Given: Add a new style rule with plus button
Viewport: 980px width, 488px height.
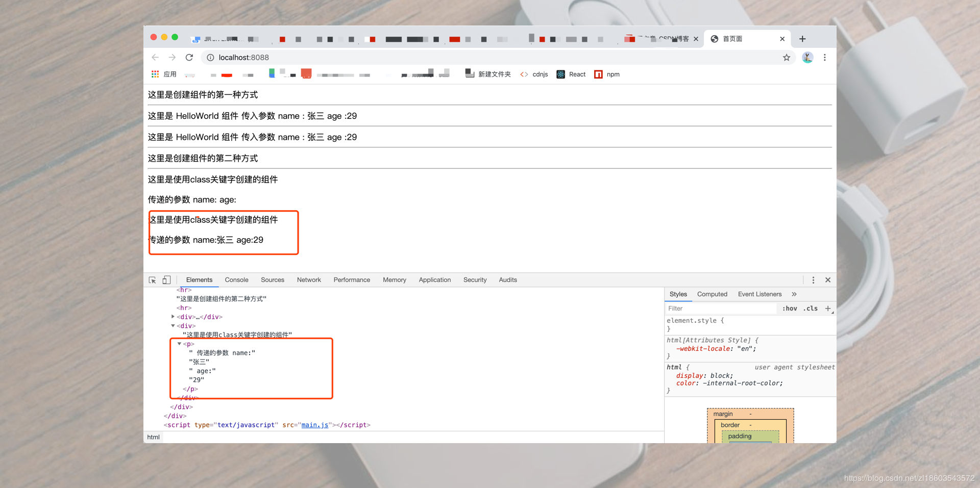Looking at the screenshot, I should pos(828,308).
